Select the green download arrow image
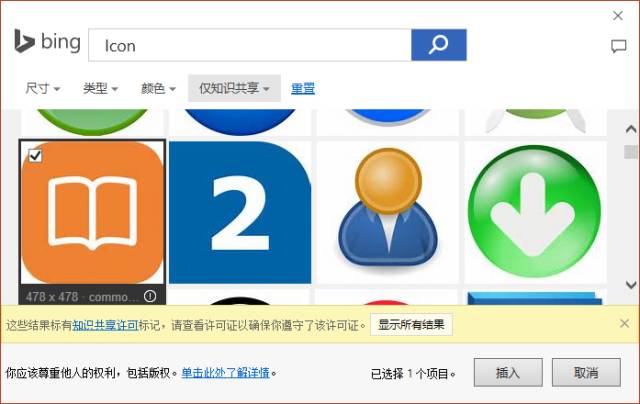 [x=535, y=212]
